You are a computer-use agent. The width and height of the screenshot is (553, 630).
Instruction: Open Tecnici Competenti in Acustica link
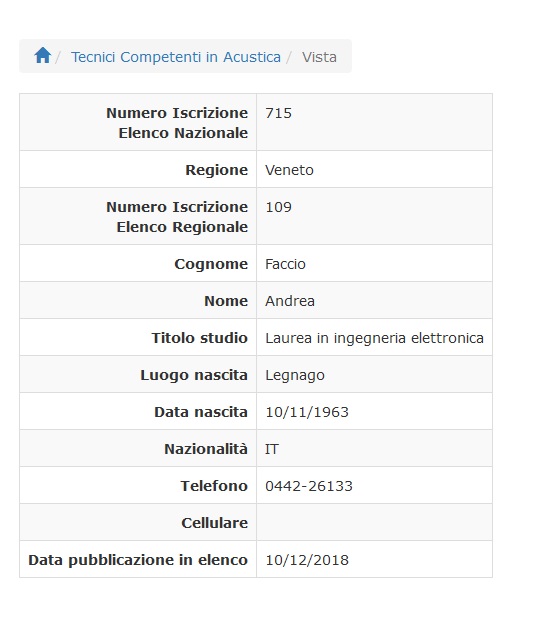tap(176, 57)
